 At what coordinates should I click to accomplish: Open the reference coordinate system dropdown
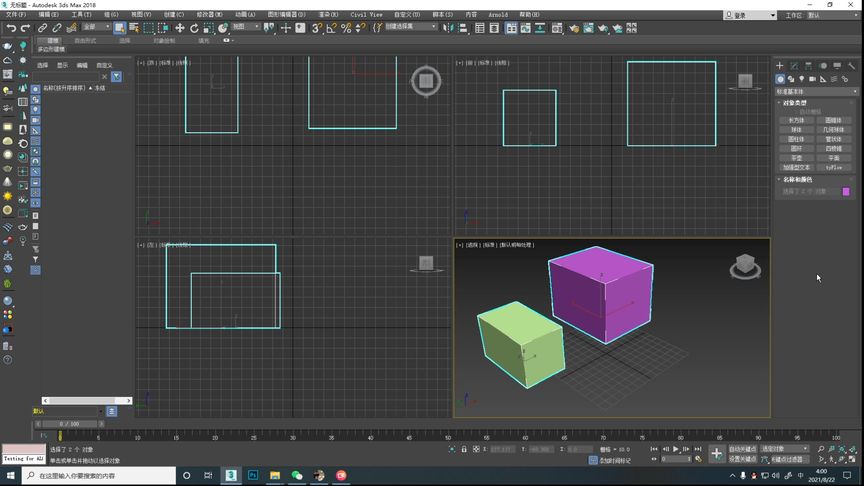246,28
